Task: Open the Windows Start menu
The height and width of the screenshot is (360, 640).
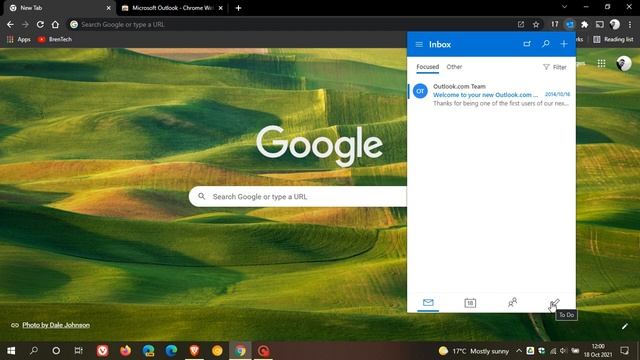Action: click(11, 351)
